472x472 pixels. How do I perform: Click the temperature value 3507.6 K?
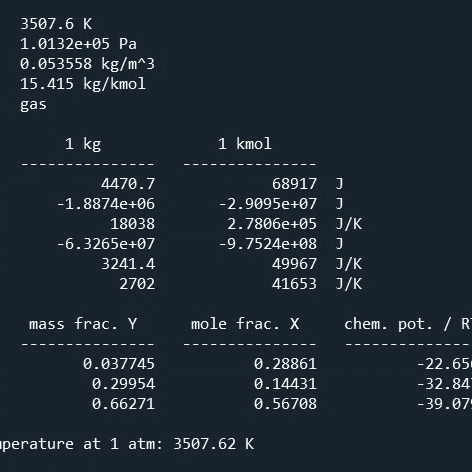pyautogui.click(x=56, y=24)
